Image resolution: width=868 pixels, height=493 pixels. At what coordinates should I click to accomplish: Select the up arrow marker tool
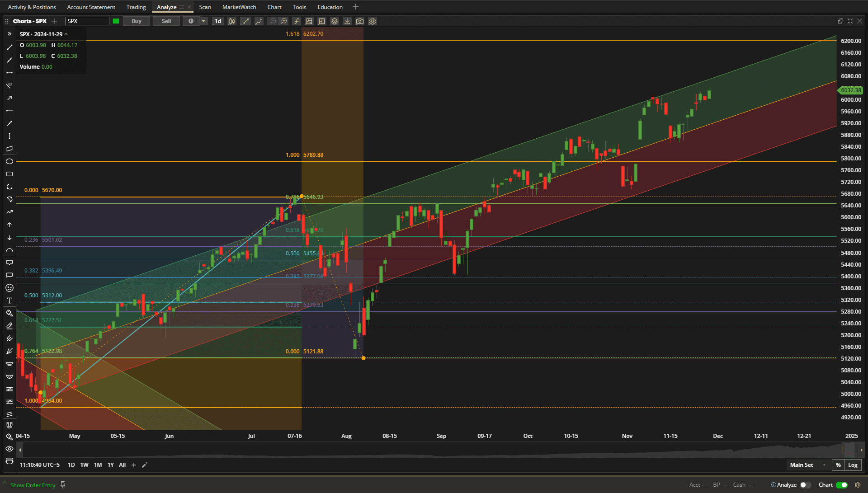click(9, 225)
